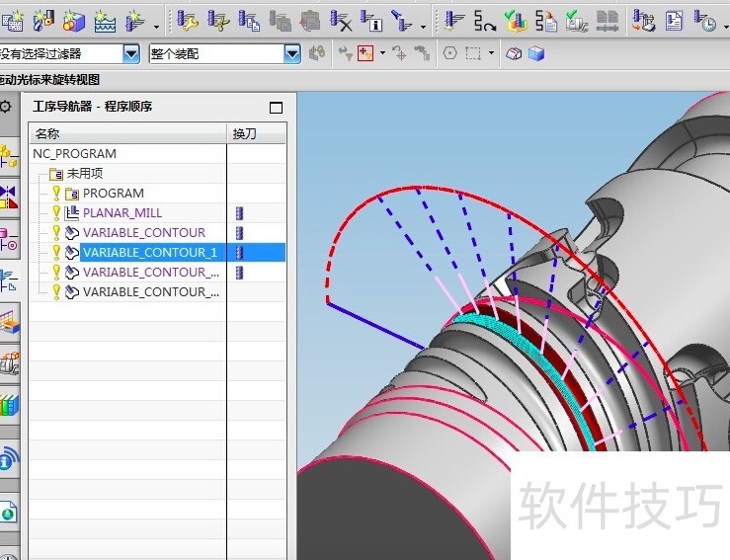
Task: Click the Create Geometry cube icon
Action: click(x=74, y=19)
